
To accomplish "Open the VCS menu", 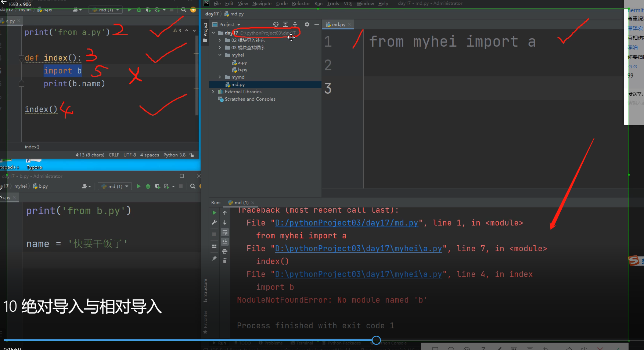I will pos(348,3).
